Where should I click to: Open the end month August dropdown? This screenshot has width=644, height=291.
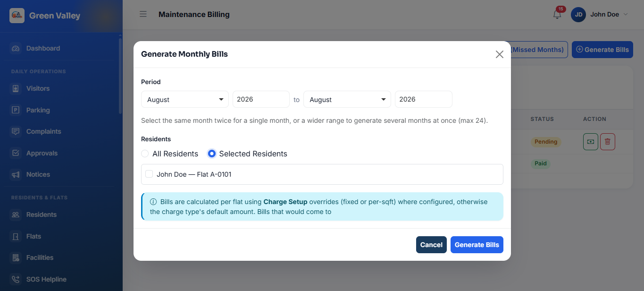(347, 99)
